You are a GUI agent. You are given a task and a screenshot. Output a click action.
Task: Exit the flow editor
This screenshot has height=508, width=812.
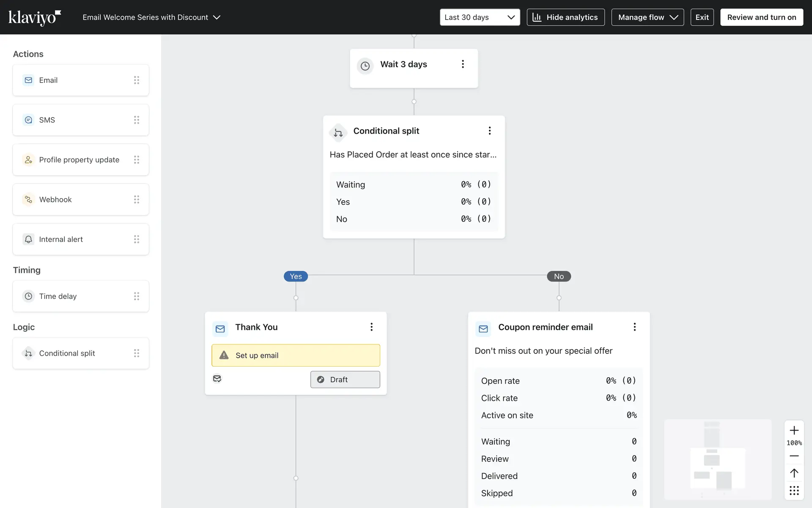[x=702, y=17]
